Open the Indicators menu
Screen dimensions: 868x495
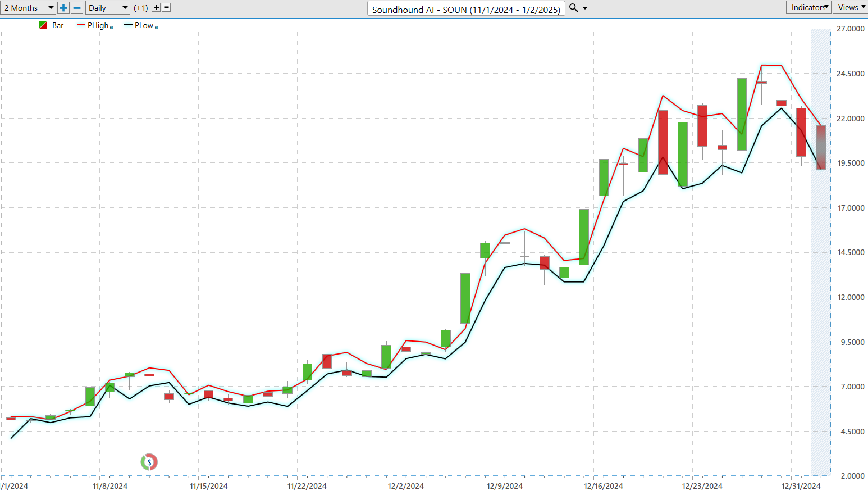(808, 7)
